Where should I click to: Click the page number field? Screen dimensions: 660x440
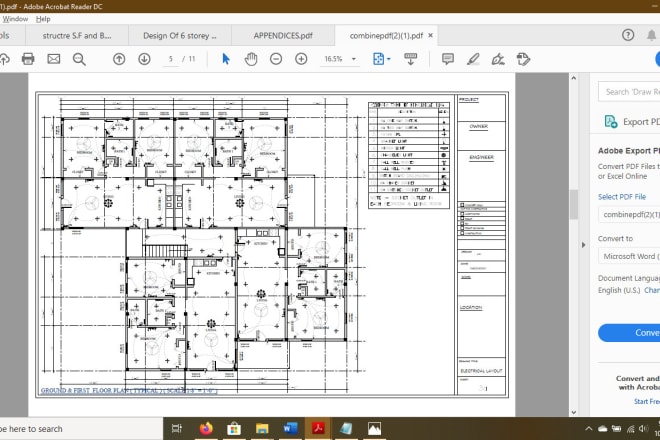(170, 59)
